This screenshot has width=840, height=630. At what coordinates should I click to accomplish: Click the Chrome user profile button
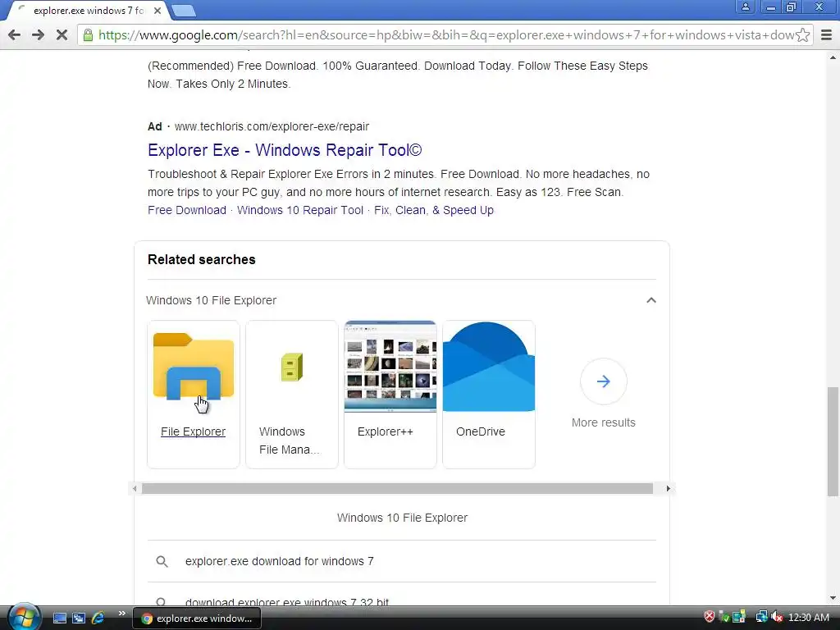[745, 7]
